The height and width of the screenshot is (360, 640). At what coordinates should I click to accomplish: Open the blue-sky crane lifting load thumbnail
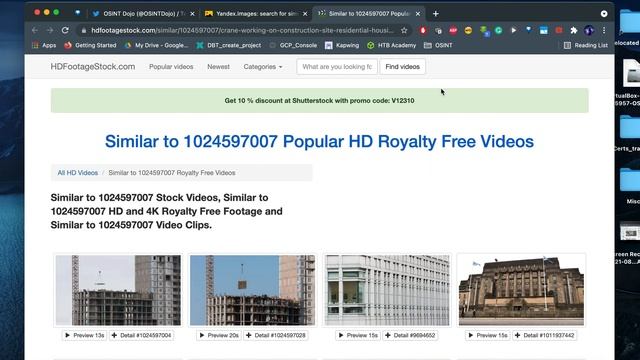click(252, 290)
